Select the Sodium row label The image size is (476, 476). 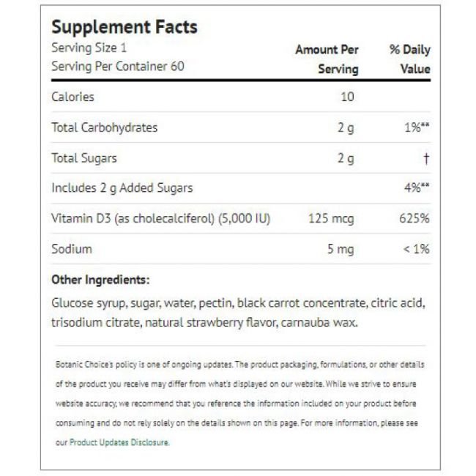71,249
